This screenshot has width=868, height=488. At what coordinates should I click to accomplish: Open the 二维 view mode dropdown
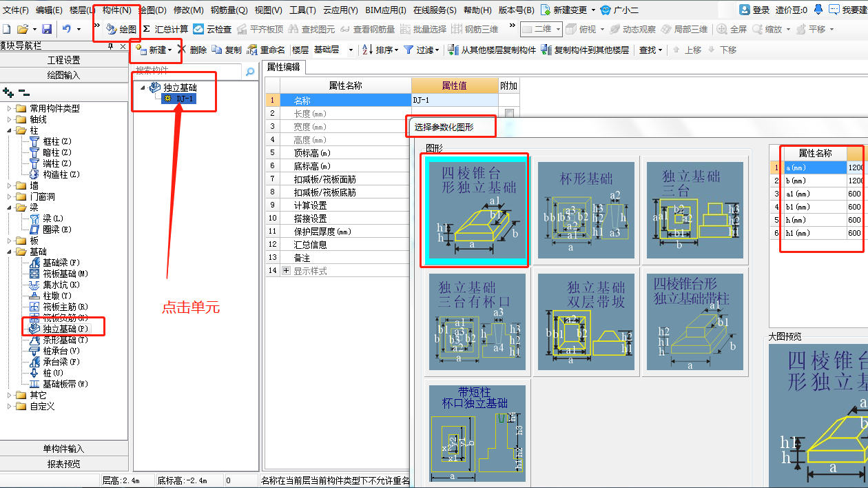pyautogui.click(x=541, y=30)
